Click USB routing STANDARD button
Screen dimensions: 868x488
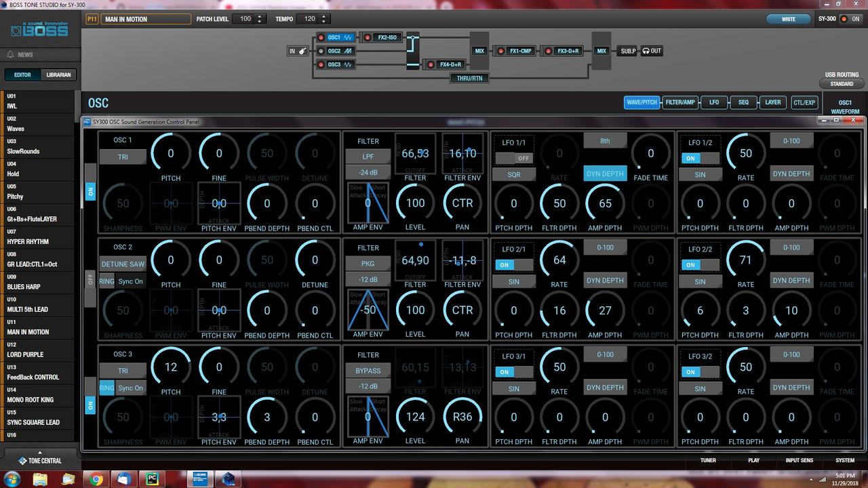click(x=842, y=84)
